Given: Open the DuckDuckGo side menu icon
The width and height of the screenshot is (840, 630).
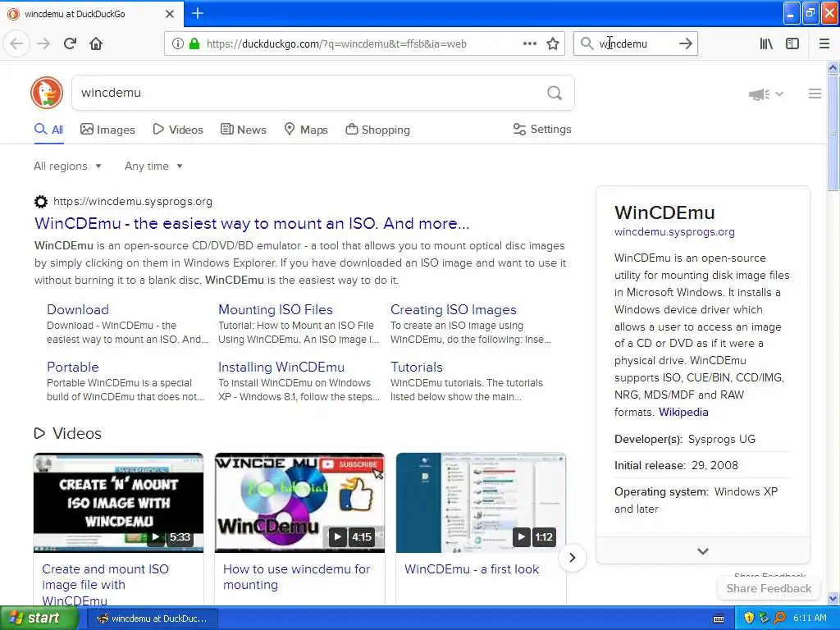Looking at the screenshot, I should click(x=815, y=94).
